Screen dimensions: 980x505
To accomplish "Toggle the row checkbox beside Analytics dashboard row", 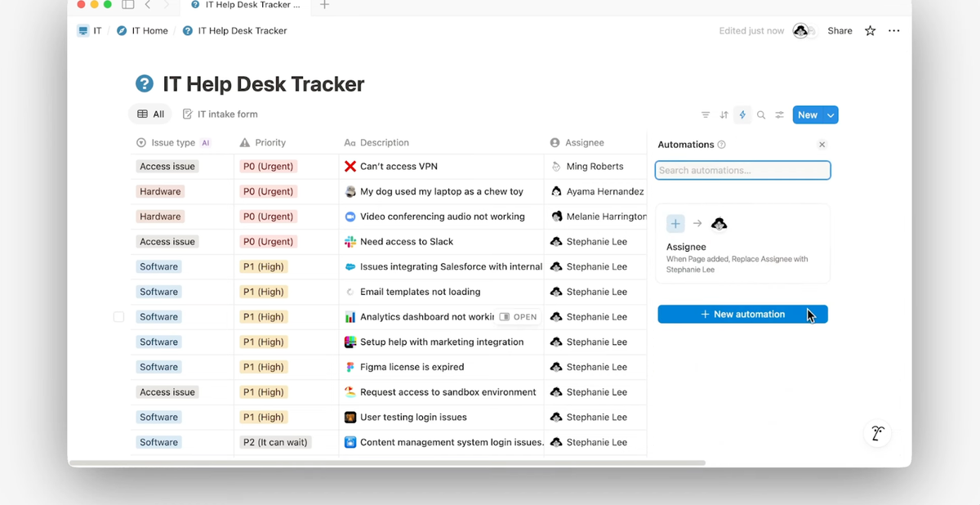I will (x=118, y=316).
